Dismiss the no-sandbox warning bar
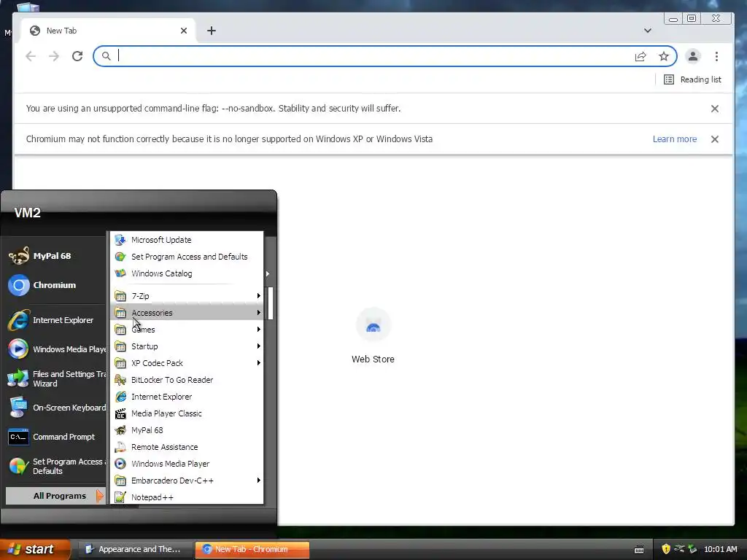The image size is (747, 560). click(715, 109)
